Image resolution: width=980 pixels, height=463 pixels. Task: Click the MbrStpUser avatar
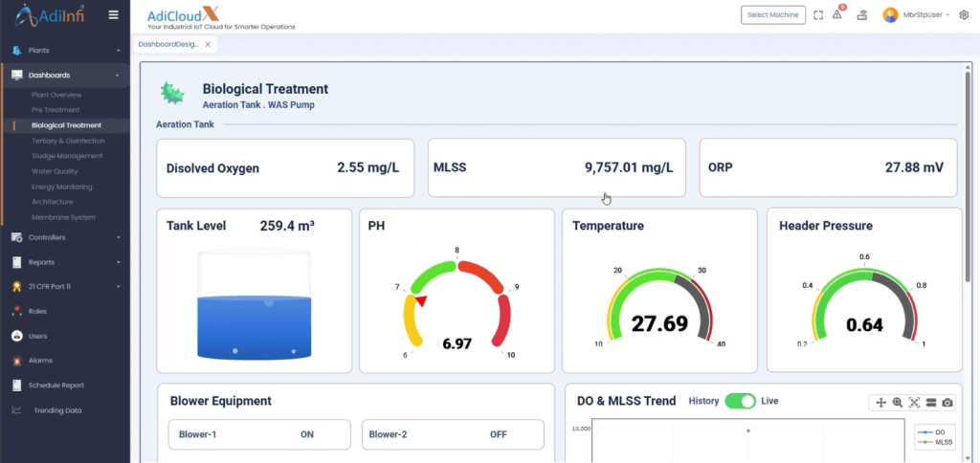click(890, 15)
